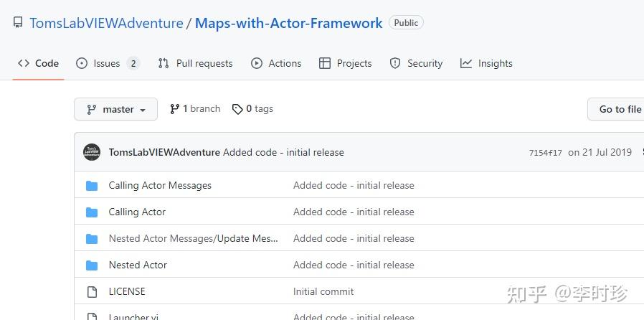The height and width of the screenshot is (320, 644).
Task: Click the Nested Actor folder icon
Action: (92, 265)
